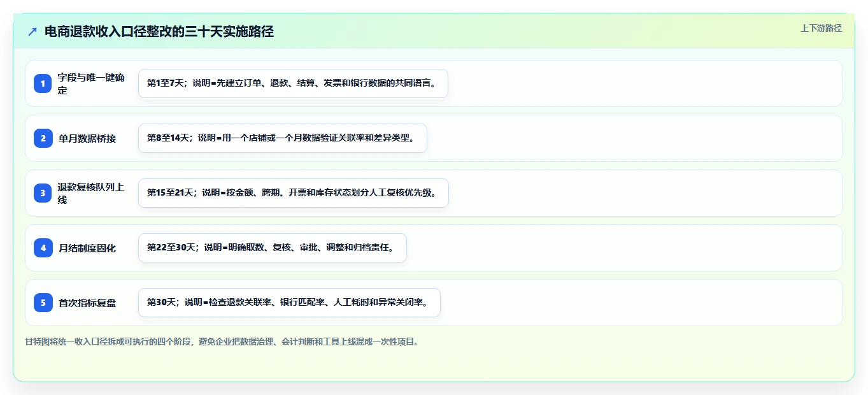The width and height of the screenshot is (868, 395).
Task: Select step number 3 badge
Action: [x=43, y=193]
